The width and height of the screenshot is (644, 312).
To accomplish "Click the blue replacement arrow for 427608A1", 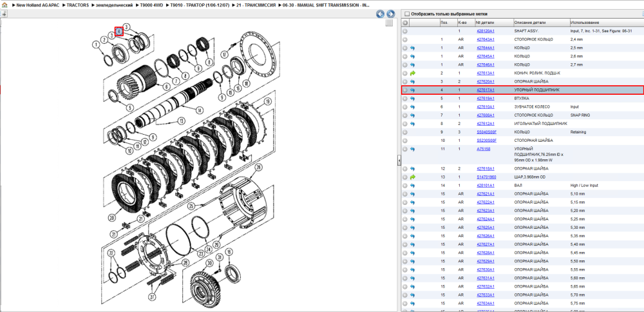I will click(412, 115).
